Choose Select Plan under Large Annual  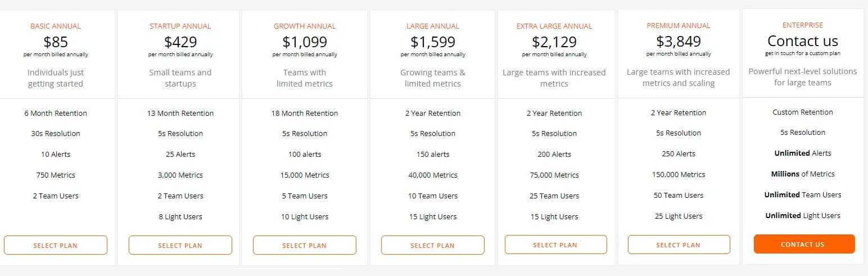(433, 245)
